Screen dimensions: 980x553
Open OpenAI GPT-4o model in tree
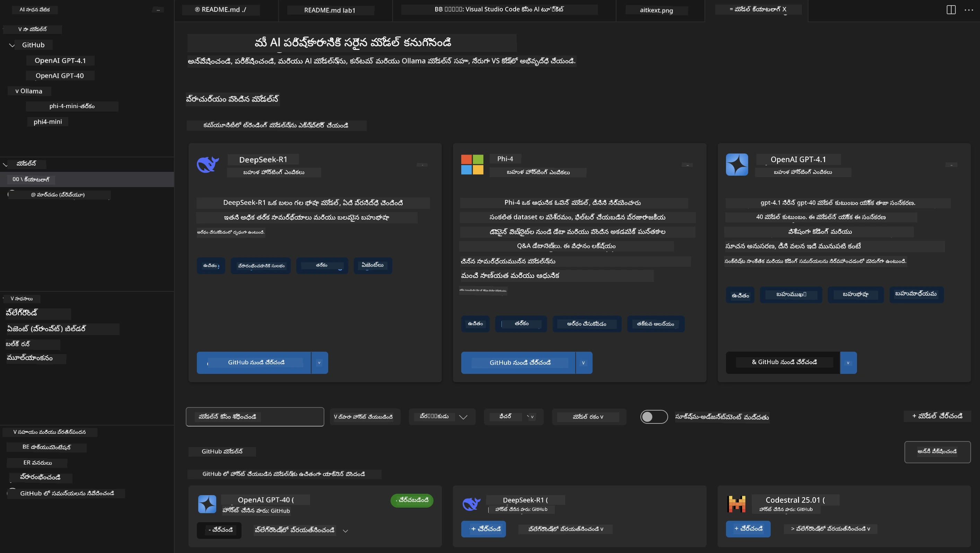(x=60, y=76)
